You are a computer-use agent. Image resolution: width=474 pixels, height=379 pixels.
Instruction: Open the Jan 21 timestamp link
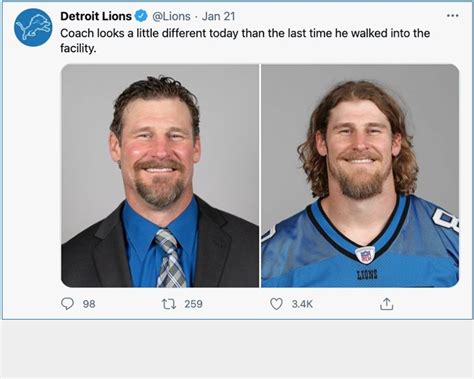(218, 16)
